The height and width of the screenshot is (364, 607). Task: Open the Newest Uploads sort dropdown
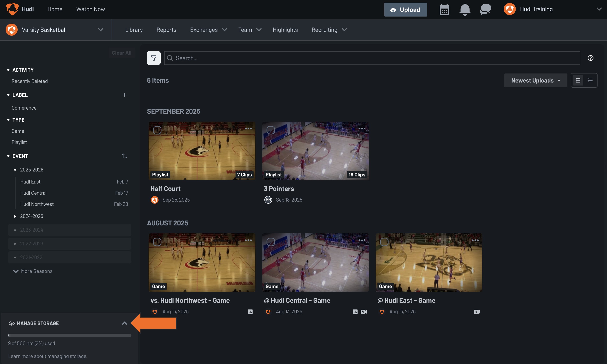click(x=536, y=80)
